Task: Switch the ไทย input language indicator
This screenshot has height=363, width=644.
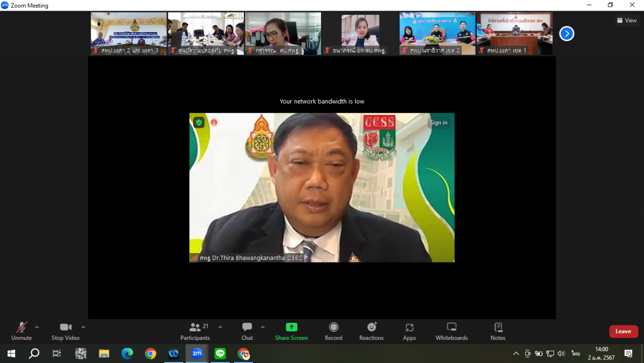Action: coord(576,353)
